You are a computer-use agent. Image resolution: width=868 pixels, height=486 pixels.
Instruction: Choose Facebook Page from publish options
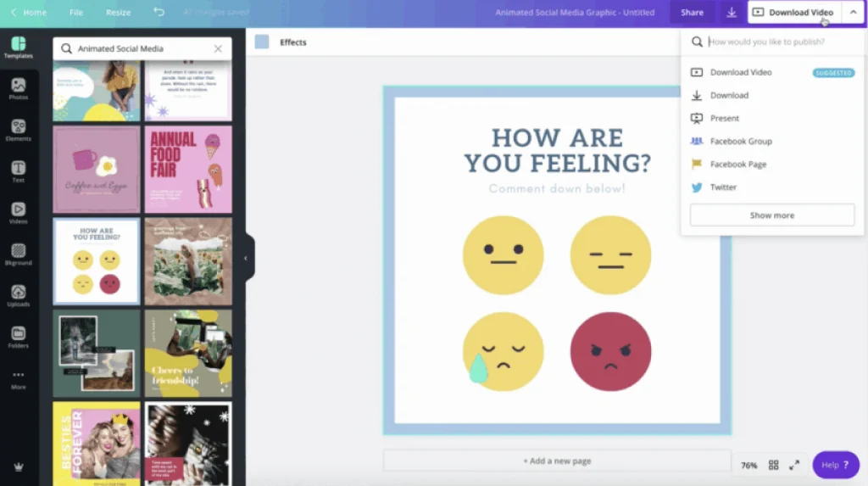[737, 165]
